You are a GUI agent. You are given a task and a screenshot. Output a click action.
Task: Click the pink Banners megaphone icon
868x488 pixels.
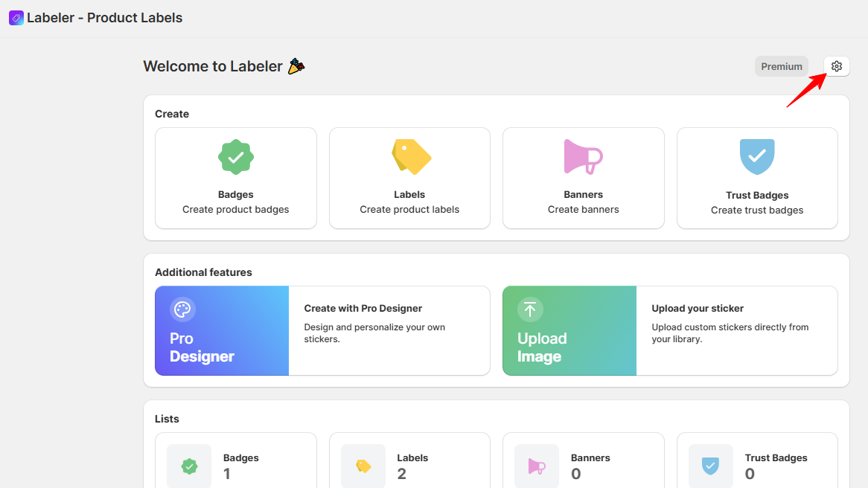(x=583, y=157)
